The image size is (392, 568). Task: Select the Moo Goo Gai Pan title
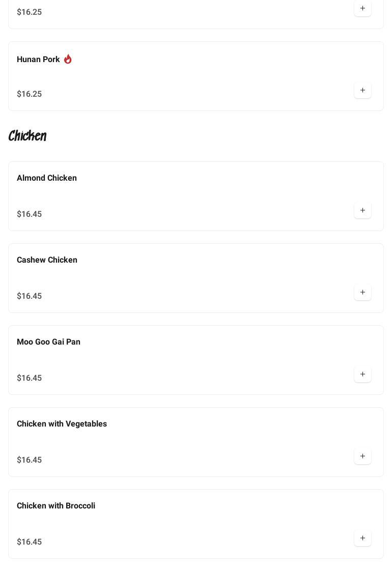[x=48, y=342]
